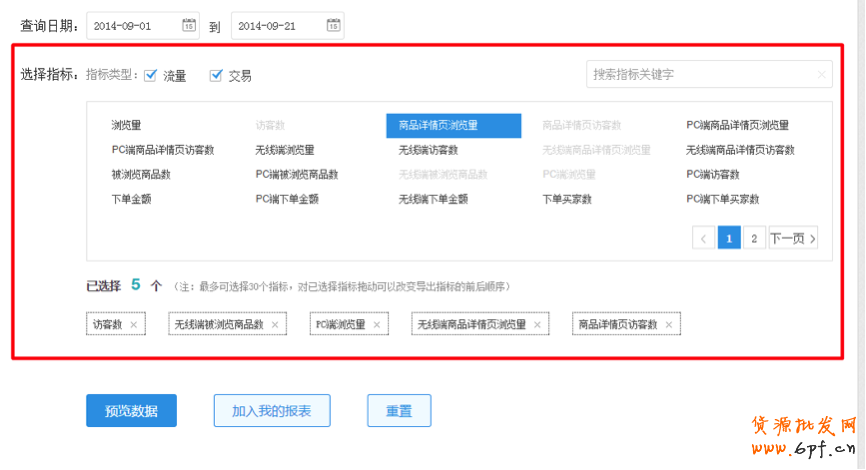
Task: Click greyed PC端浏览量 in indicator grid
Action: (x=569, y=175)
